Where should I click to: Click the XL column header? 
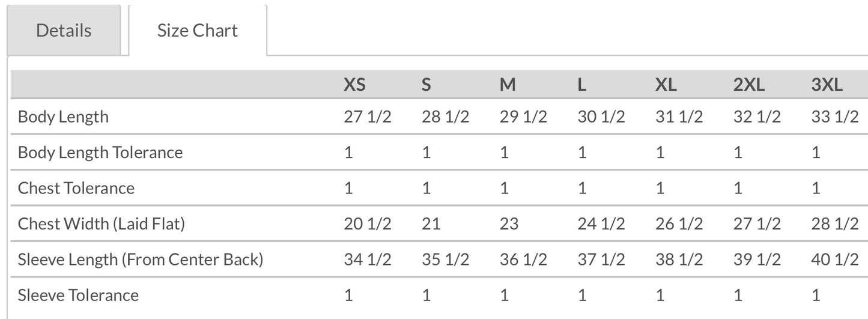[666, 85]
